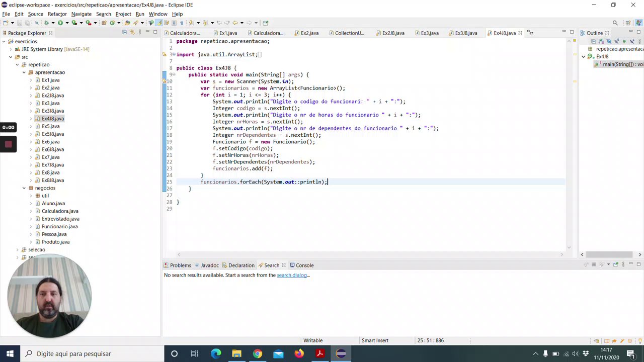Select the Java perspective icon
The height and width of the screenshot is (362, 644).
pos(639,23)
